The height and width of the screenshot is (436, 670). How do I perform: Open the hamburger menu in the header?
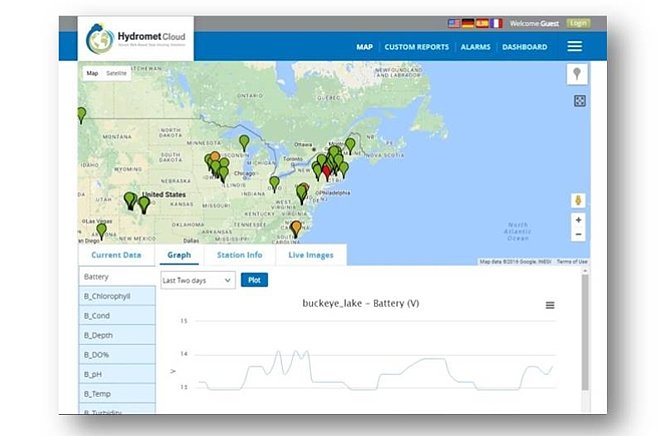(x=574, y=46)
